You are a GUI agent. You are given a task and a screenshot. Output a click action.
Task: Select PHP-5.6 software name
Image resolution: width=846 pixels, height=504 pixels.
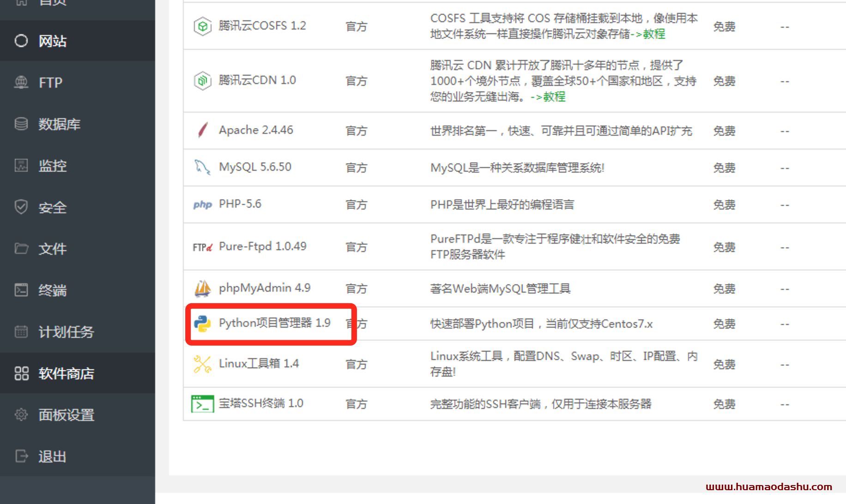240,204
